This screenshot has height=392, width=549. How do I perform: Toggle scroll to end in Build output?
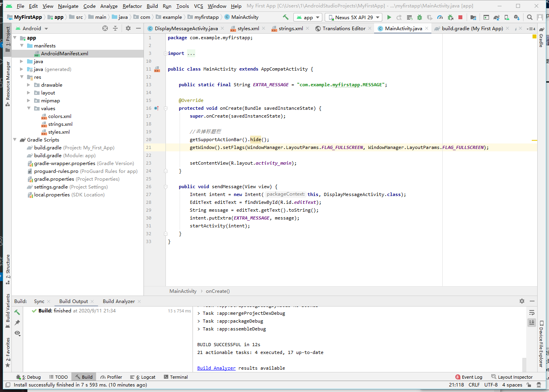pos(532,322)
